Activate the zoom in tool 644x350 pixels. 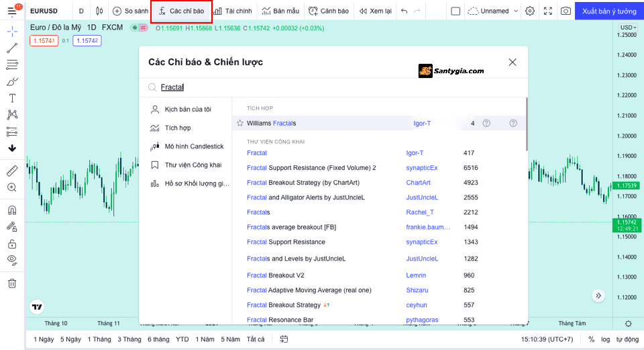coord(12,187)
